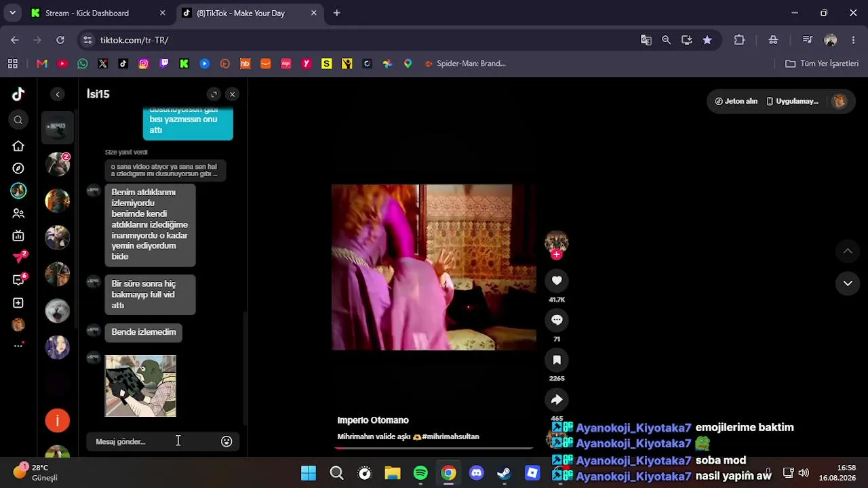Open the Tüm Yer İşaretleri bookmarks folder
868x488 pixels.
click(822, 64)
